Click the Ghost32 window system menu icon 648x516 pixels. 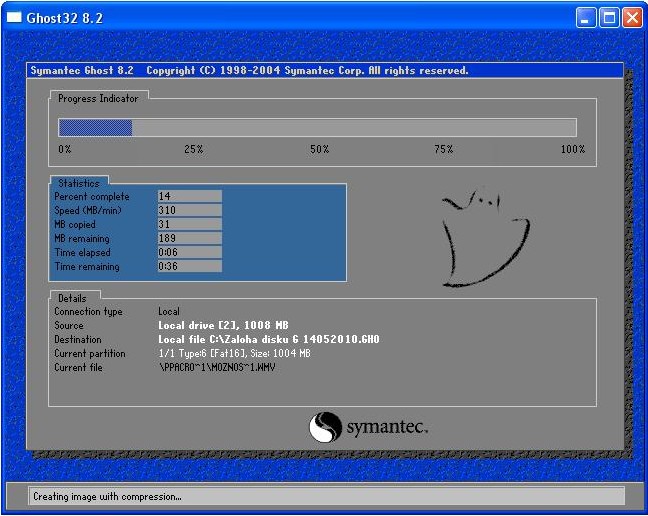(x=14, y=17)
